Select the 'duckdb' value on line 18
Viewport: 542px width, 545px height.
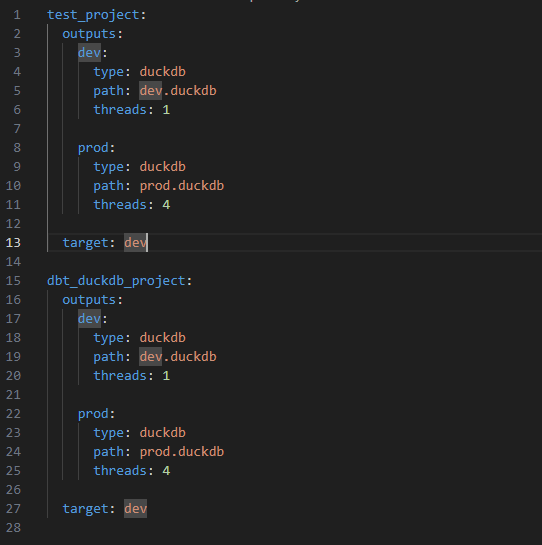(163, 338)
